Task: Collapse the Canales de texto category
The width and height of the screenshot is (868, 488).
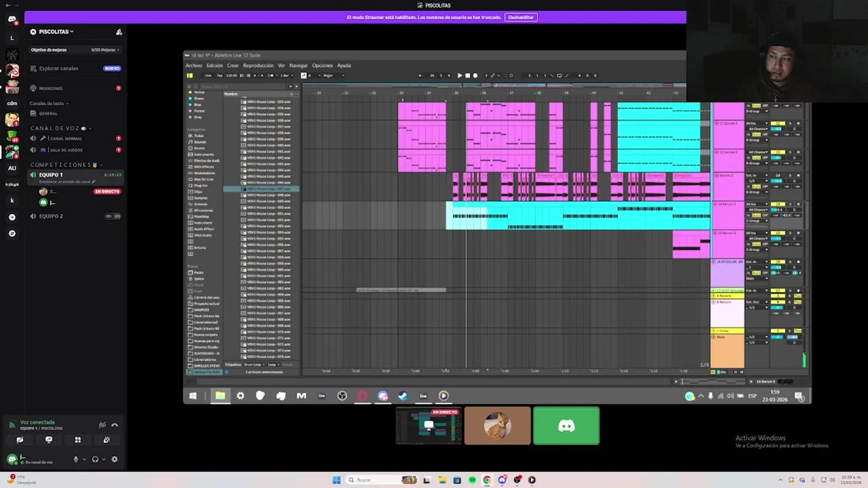Action: (x=49, y=104)
